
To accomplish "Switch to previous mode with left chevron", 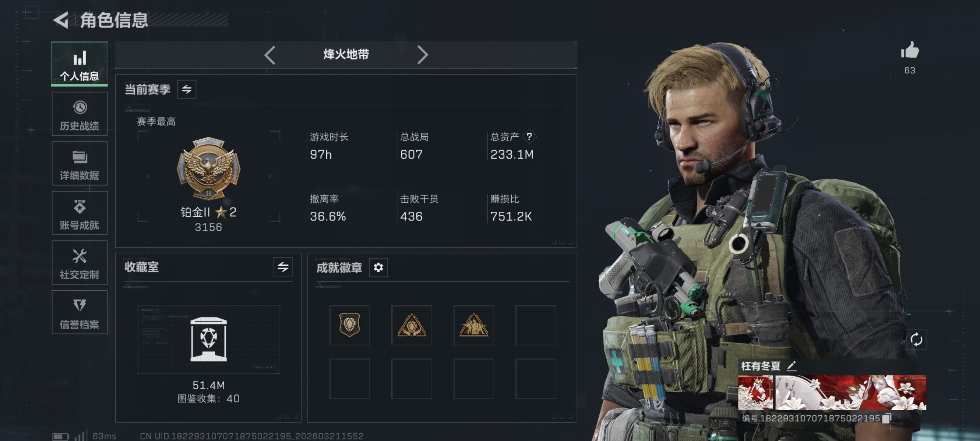I will tap(270, 55).
